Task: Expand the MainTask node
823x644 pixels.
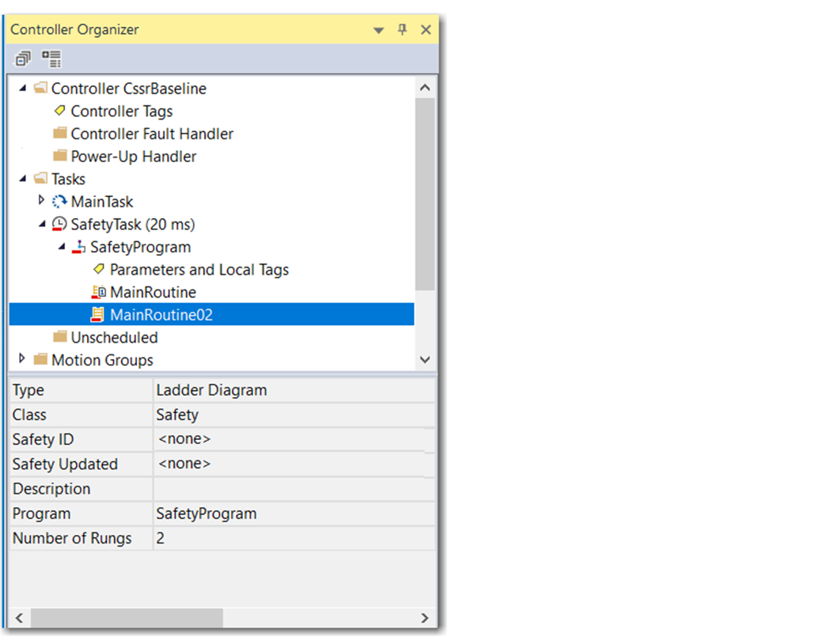Action: [42, 201]
